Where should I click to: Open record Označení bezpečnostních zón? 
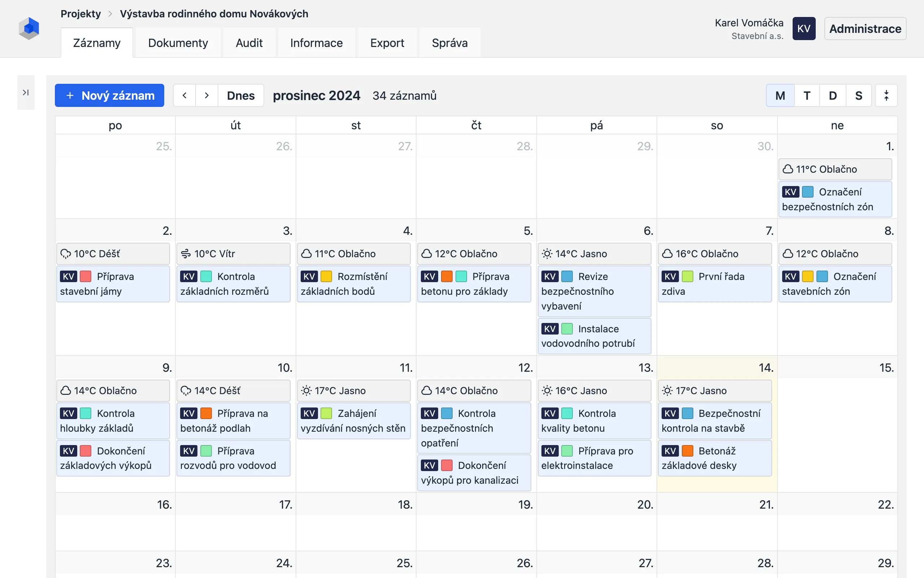point(835,199)
